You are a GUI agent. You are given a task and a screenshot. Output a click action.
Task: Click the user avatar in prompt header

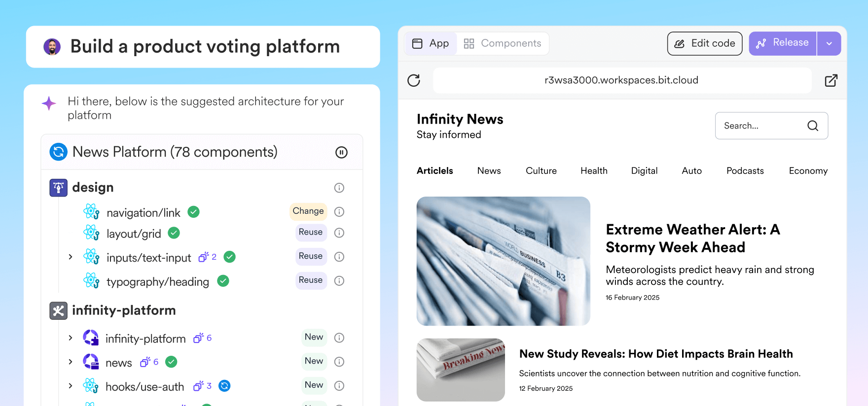click(x=52, y=47)
